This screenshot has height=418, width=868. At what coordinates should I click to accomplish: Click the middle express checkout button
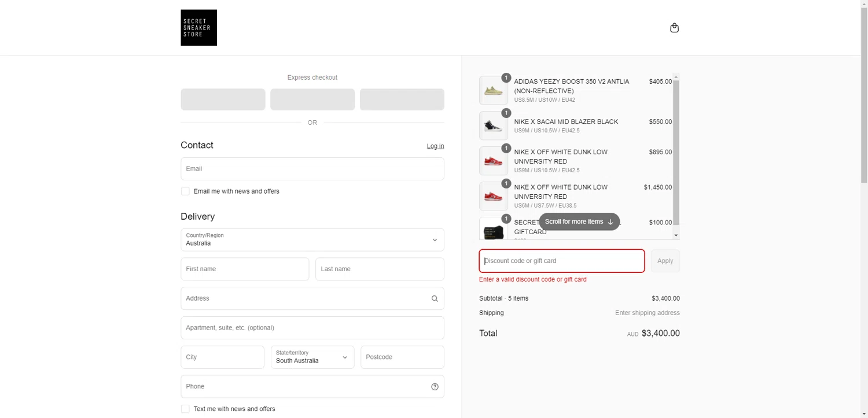coord(312,99)
